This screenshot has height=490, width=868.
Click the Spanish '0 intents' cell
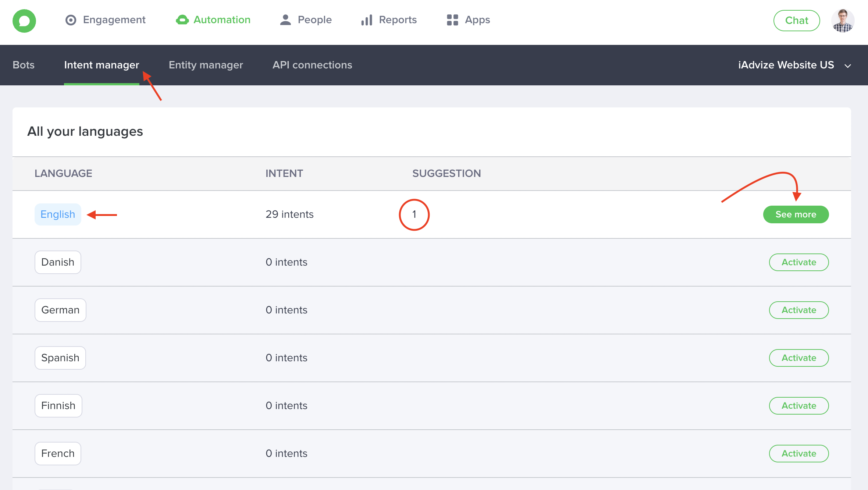[287, 358]
